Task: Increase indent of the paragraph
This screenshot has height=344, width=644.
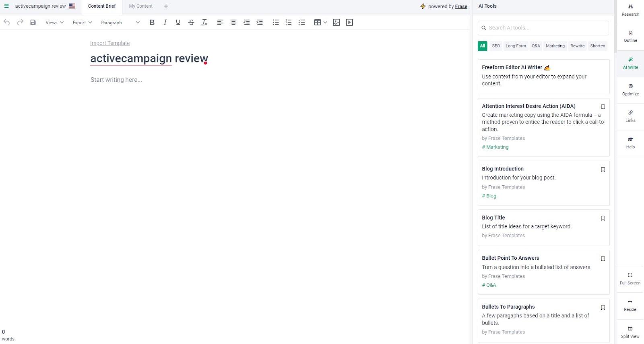Action: click(260, 23)
